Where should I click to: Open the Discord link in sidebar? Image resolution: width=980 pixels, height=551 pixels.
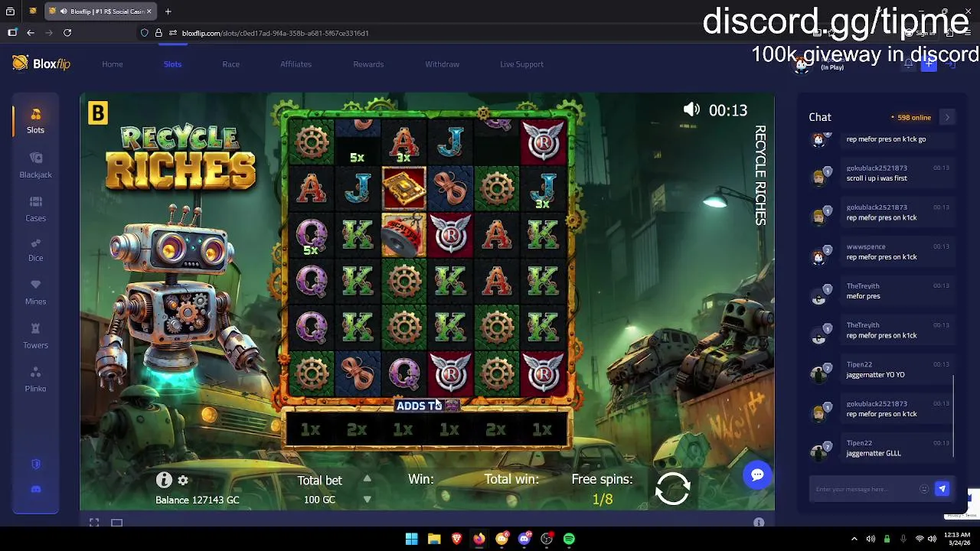[x=35, y=489]
